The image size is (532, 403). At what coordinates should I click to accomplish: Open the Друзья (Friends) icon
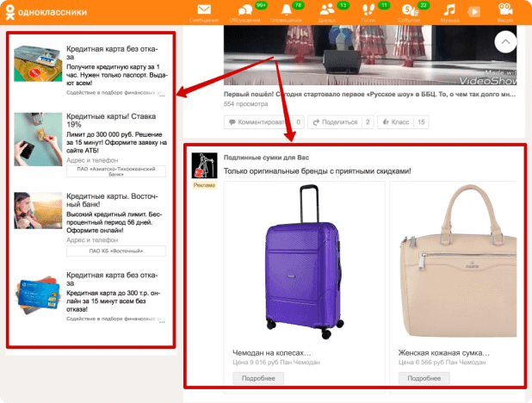[327, 11]
